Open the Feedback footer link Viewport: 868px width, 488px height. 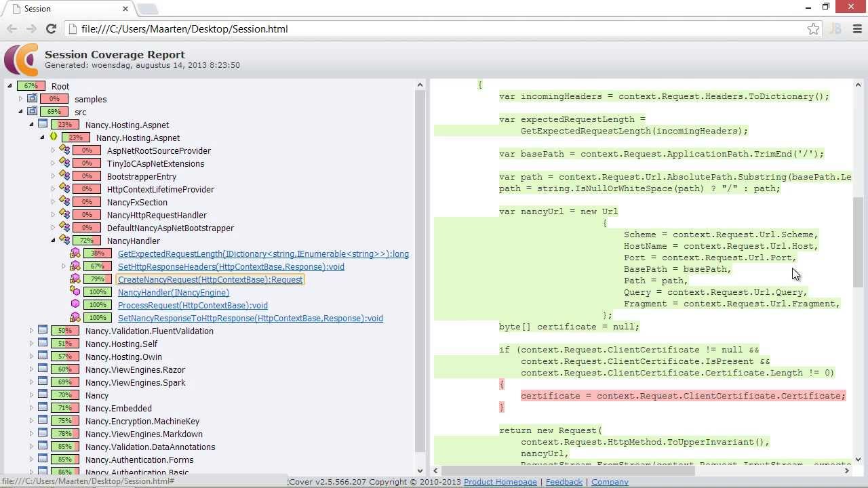pos(564,482)
